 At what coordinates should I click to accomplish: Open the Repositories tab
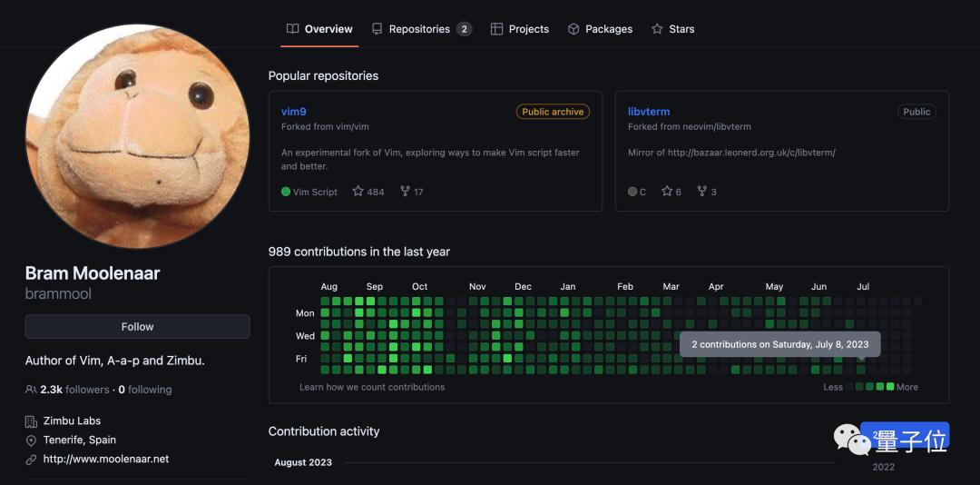pos(421,29)
